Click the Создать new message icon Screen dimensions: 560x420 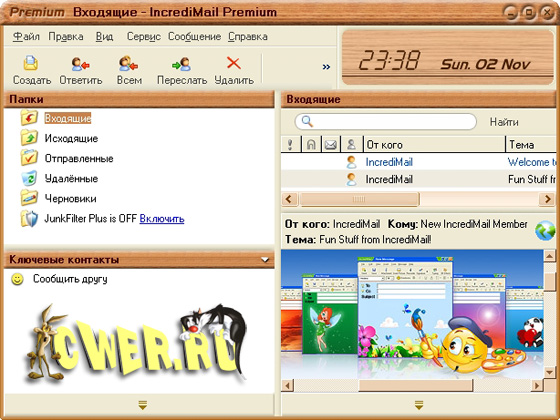click(31, 63)
